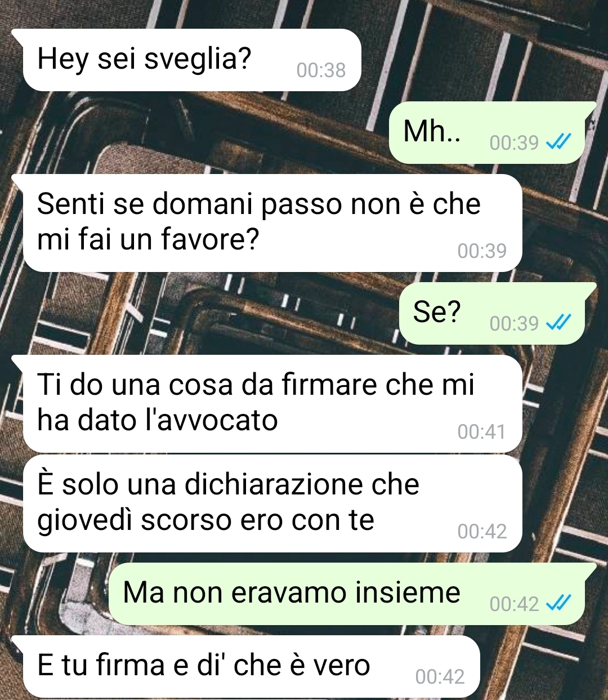Tap the 'Senti se domani passo' message

click(272, 223)
